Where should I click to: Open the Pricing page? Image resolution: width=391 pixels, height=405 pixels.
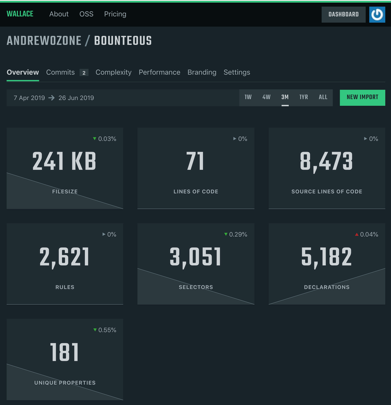[115, 14]
